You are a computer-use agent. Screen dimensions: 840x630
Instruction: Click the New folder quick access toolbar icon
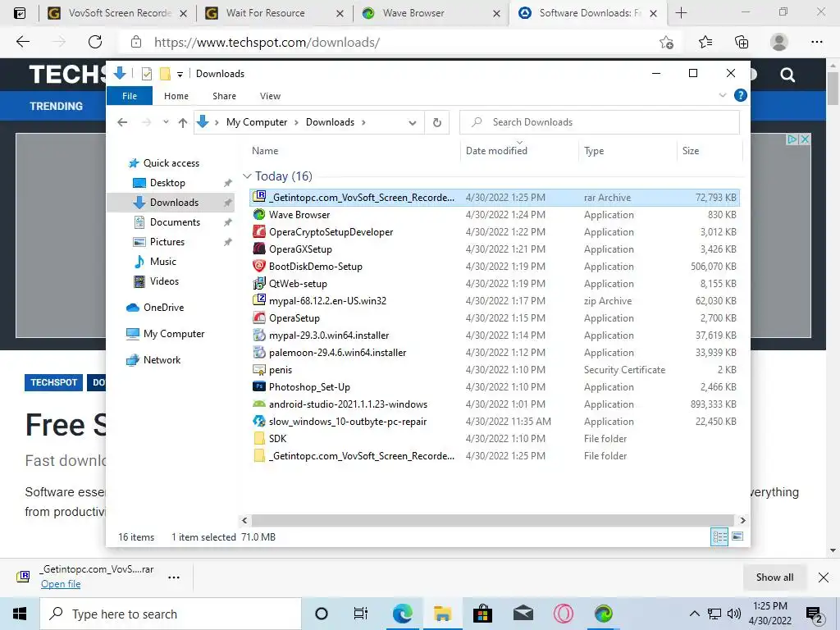coord(165,74)
